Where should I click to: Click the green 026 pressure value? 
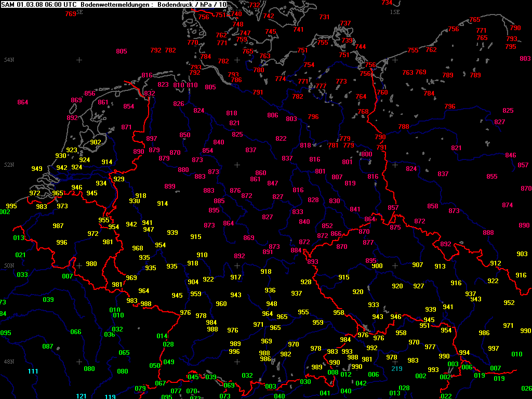526,388
